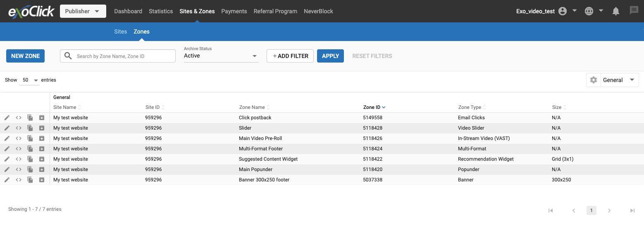644x227 pixels.
Task: Click the globe language icon
Action: (x=589, y=11)
